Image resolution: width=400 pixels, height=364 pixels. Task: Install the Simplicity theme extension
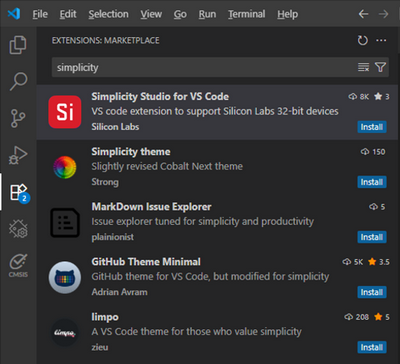[372, 182]
